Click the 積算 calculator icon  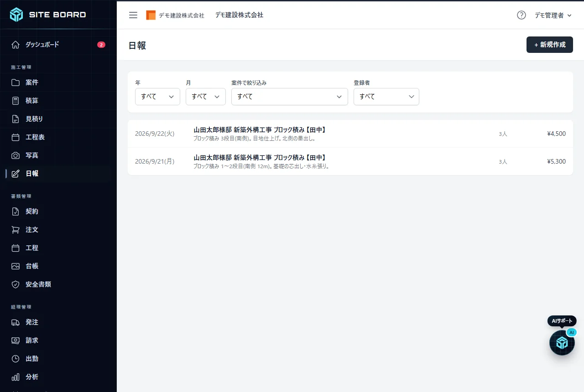(x=16, y=101)
